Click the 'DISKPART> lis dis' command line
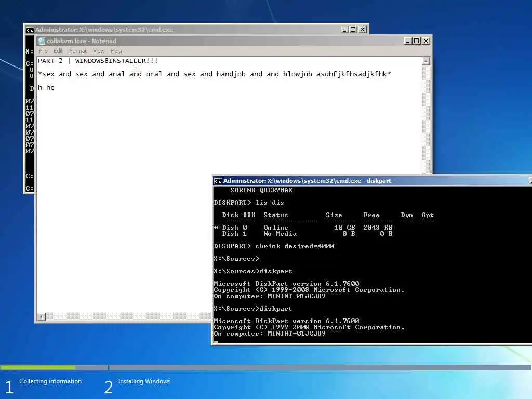 (x=249, y=203)
